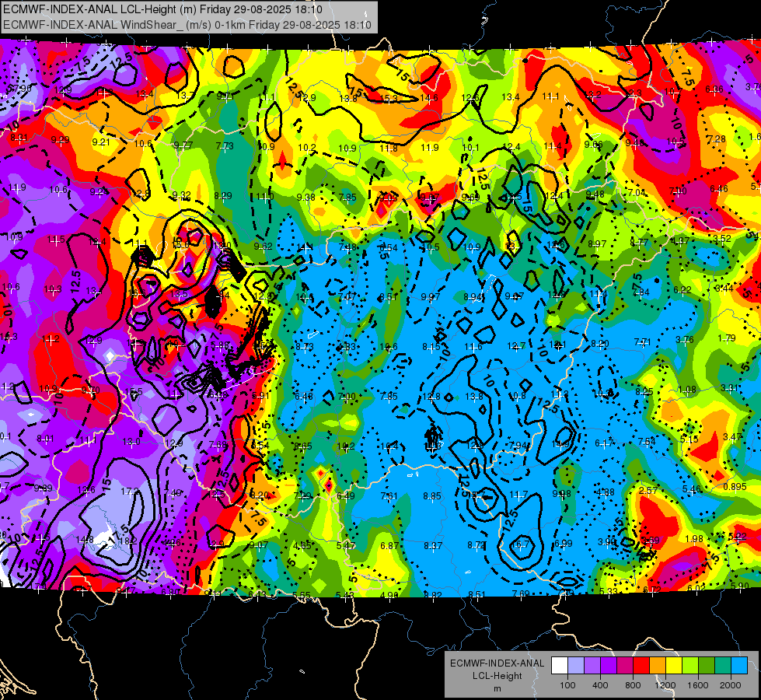
Task: Click the wind shear value 1.08
Action: tap(686, 389)
